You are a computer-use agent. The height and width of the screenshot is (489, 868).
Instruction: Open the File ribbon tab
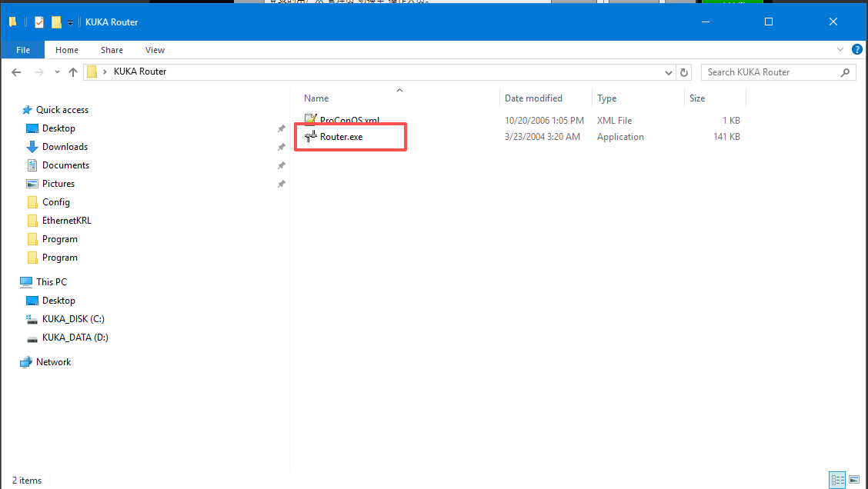(x=22, y=50)
